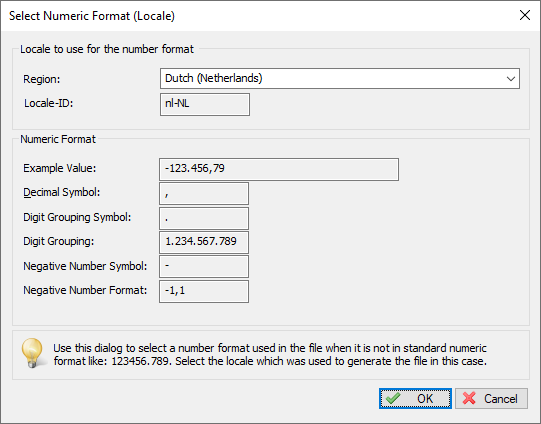This screenshot has height=424, width=541.
Task: Click the dialog title bar text
Action: (92, 16)
